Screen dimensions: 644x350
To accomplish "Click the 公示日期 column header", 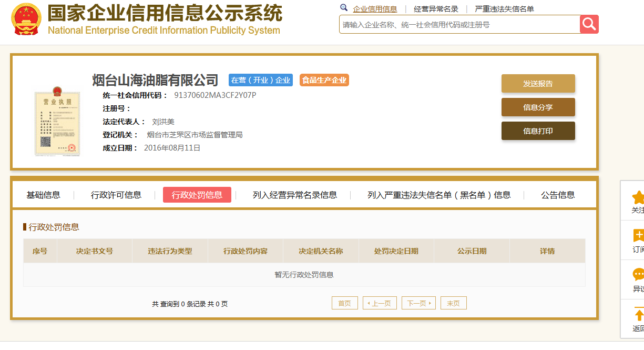I will [x=472, y=251].
